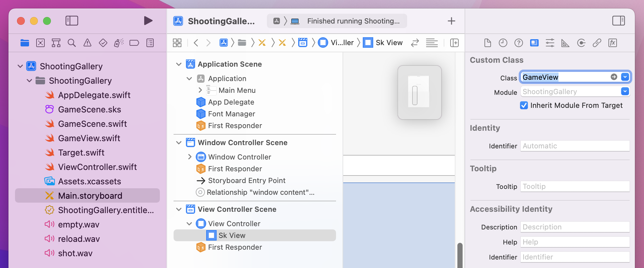Show the File inspector
The image size is (644, 268).
[487, 43]
